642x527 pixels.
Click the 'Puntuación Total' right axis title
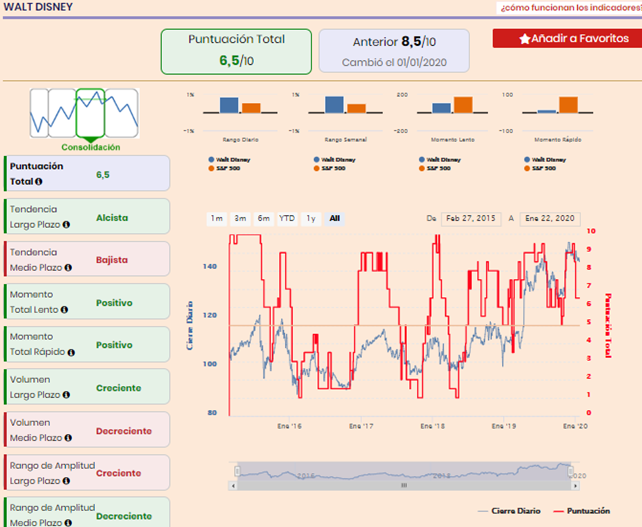click(x=608, y=326)
